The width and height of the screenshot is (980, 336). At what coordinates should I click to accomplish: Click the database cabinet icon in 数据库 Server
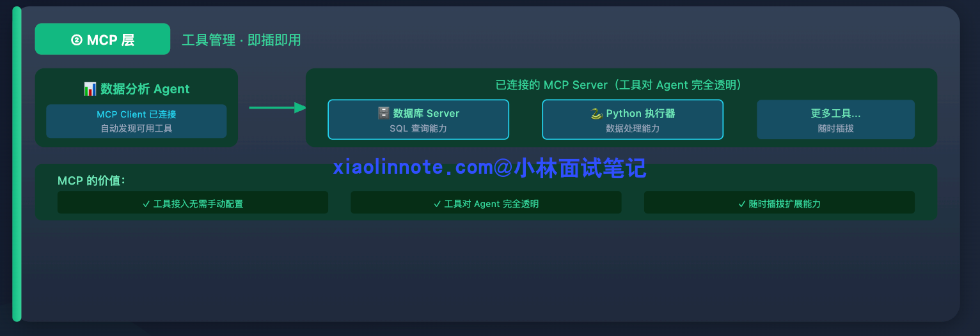pos(383,113)
